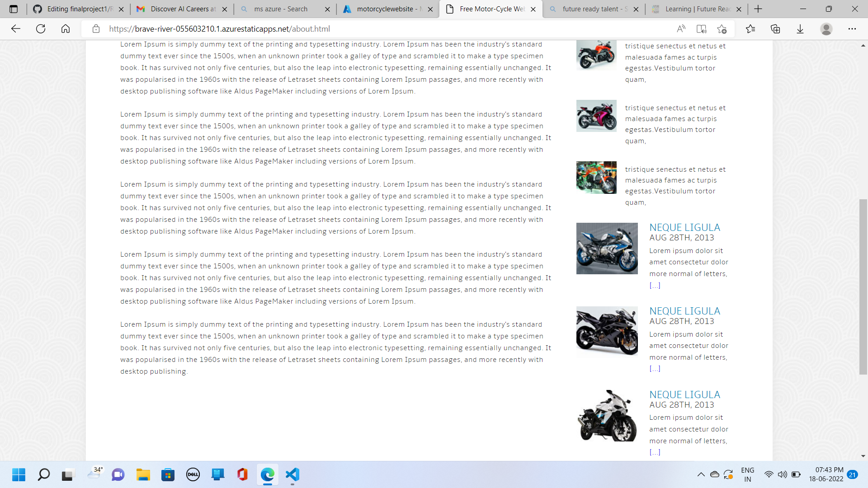Start Read Aloud for this page

[680, 28]
